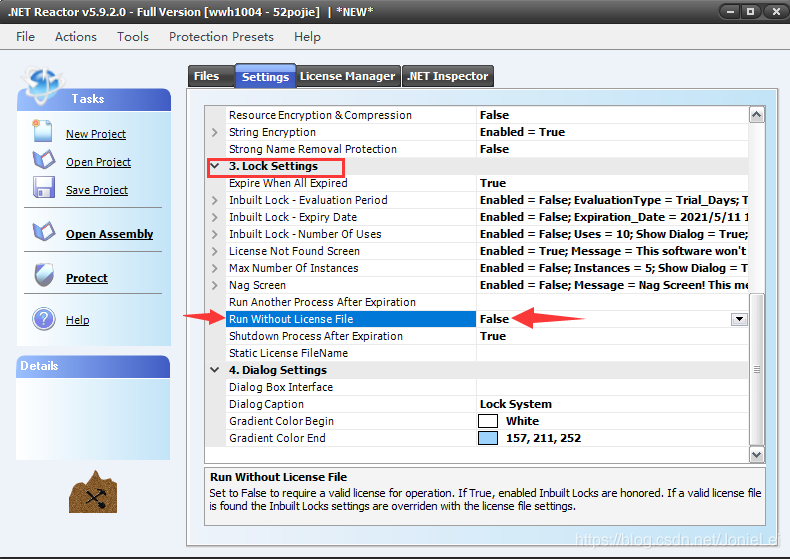Switch to the License Manager tab
The height and width of the screenshot is (559, 790).
[x=348, y=77]
